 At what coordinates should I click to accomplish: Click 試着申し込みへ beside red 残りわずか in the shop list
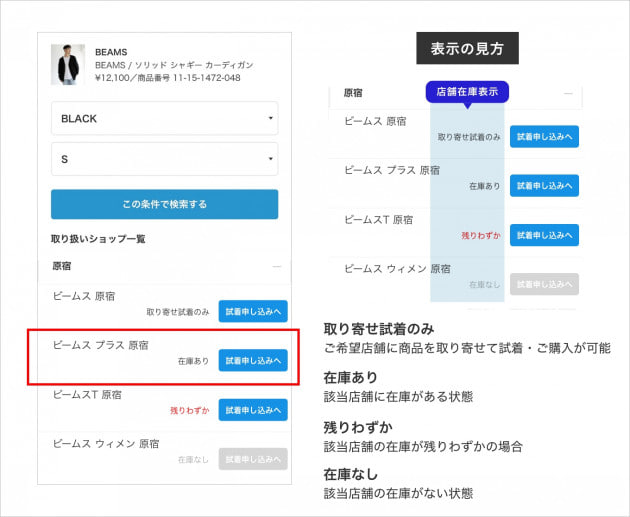pos(253,409)
